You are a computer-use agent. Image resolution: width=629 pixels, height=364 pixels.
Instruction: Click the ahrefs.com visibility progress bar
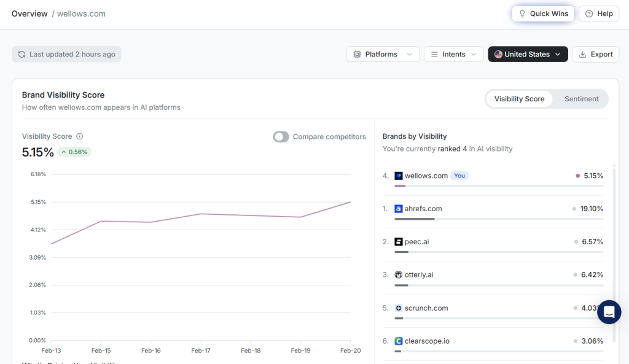[x=498, y=219]
